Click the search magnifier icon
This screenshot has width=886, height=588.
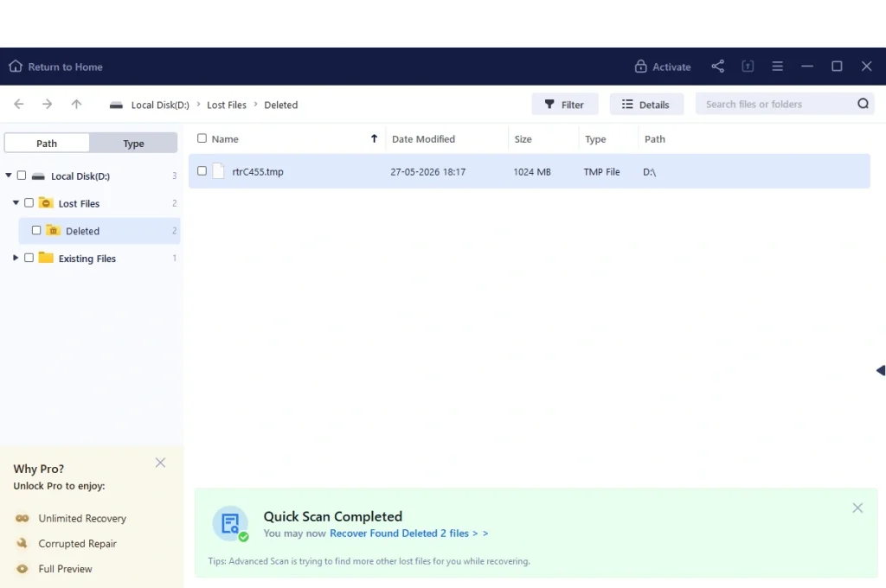(863, 104)
